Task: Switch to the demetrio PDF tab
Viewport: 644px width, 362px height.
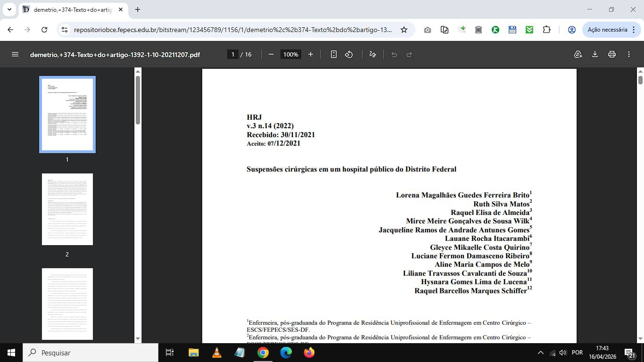Action: coord(71,9)
